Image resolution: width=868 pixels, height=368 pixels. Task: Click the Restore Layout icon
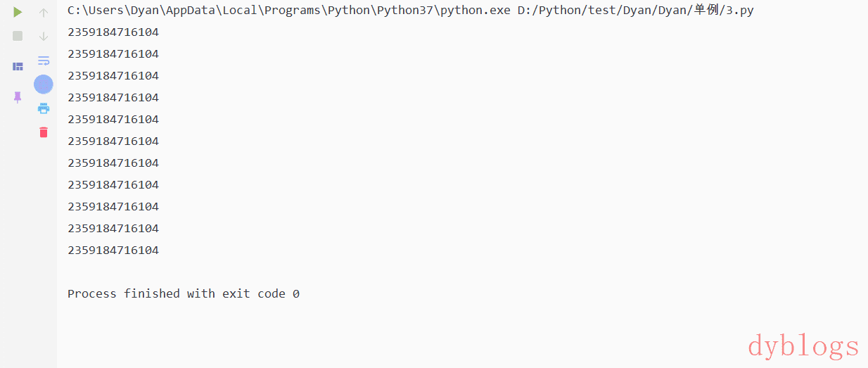point(18,66)
